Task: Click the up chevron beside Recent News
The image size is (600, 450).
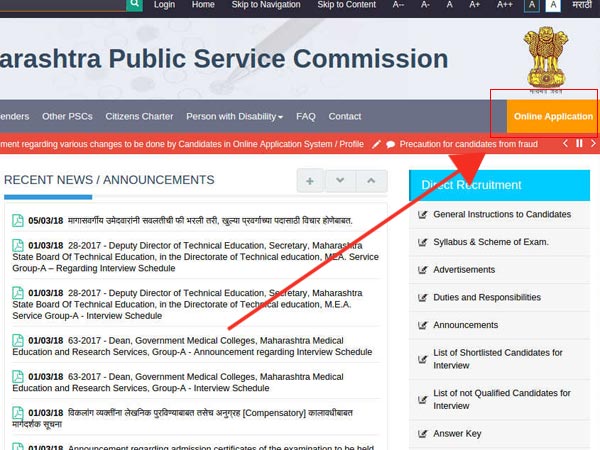Action: click(371, 181)
